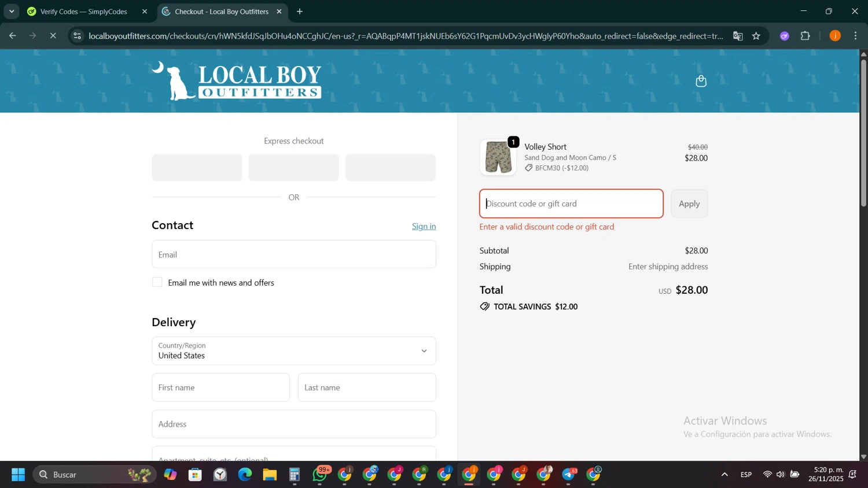Focus the discount code or gift card field
The height and width of the screenshot is (488, 868).
pyautogui.click(x=571, y=204)
